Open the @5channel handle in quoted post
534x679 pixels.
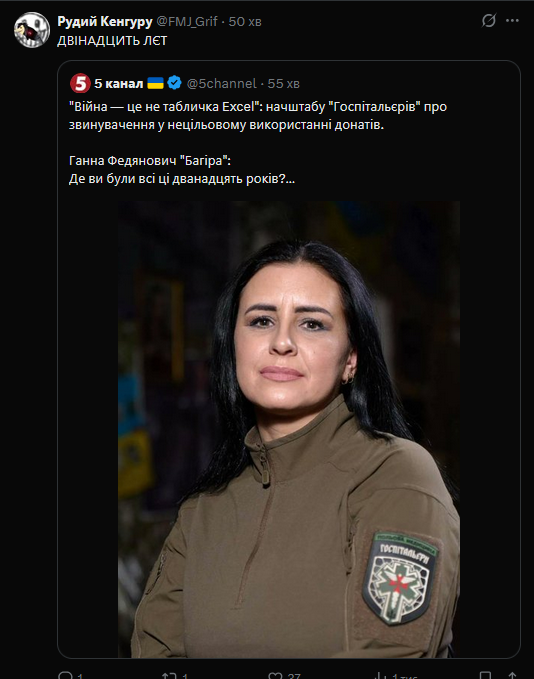click(221, 83)
